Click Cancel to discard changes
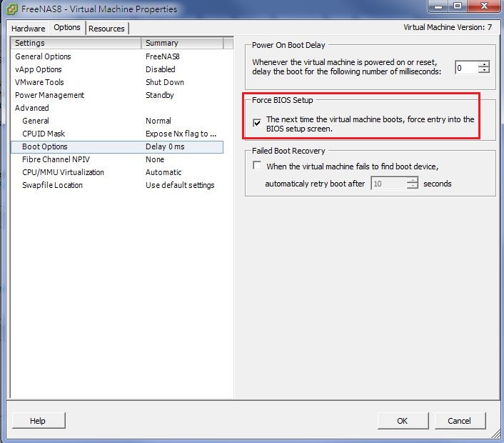This screenshot has width=504, height=443. point(460,420)
